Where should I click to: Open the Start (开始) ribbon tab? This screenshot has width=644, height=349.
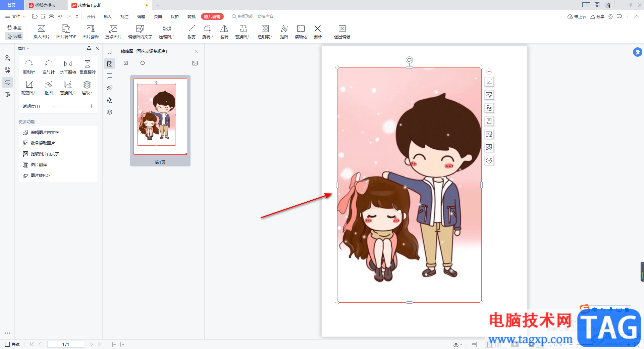(x=91, y=16)
